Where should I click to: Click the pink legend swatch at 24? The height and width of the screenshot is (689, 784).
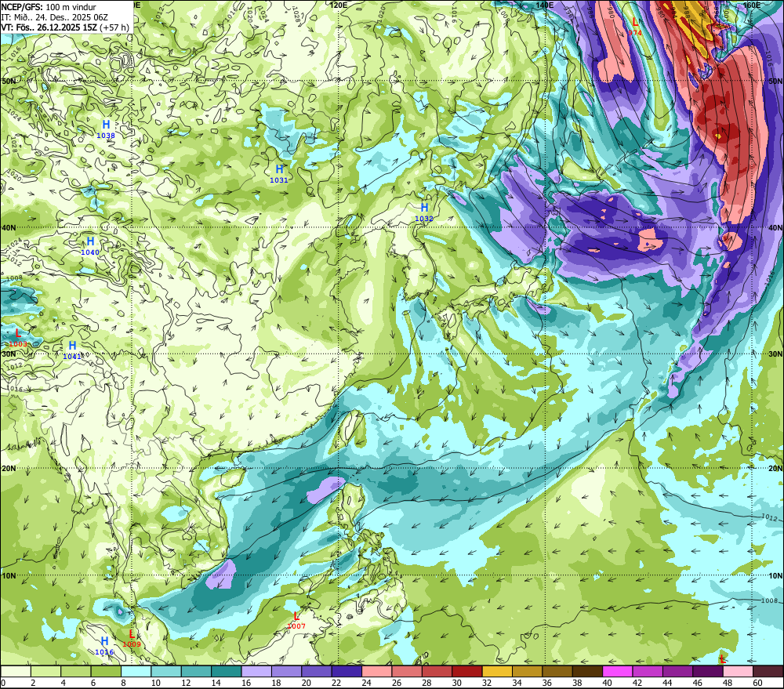click(377, 671)
